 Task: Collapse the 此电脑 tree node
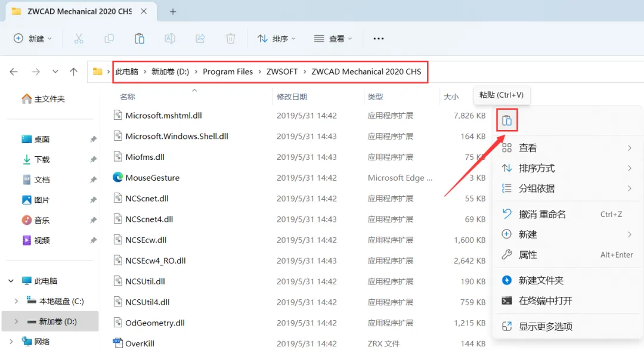tap(11, 281)
